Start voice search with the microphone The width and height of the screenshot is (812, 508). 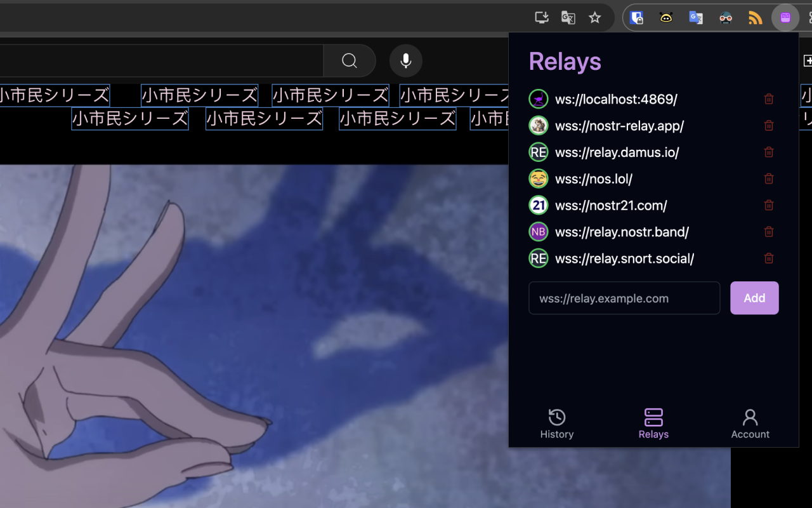coord(406,61)
